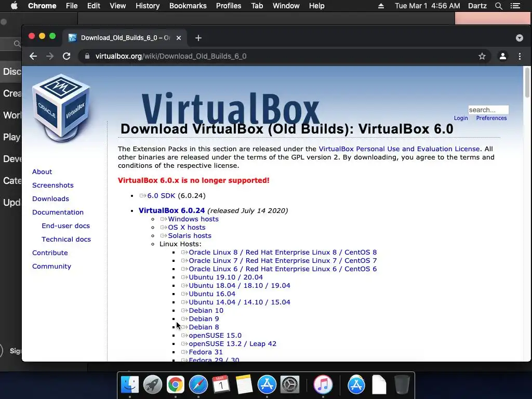Download Ubuntu 19.10 / 20.04 package

tap(225, 277)
